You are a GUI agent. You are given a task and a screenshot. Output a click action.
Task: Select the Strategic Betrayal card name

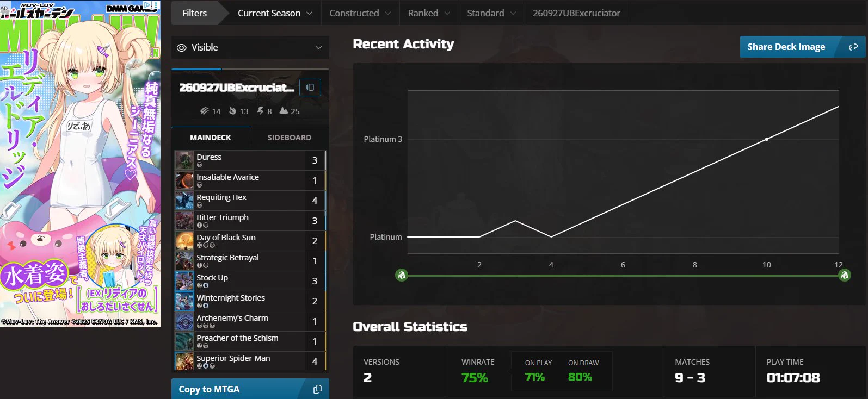pos(227,258)
